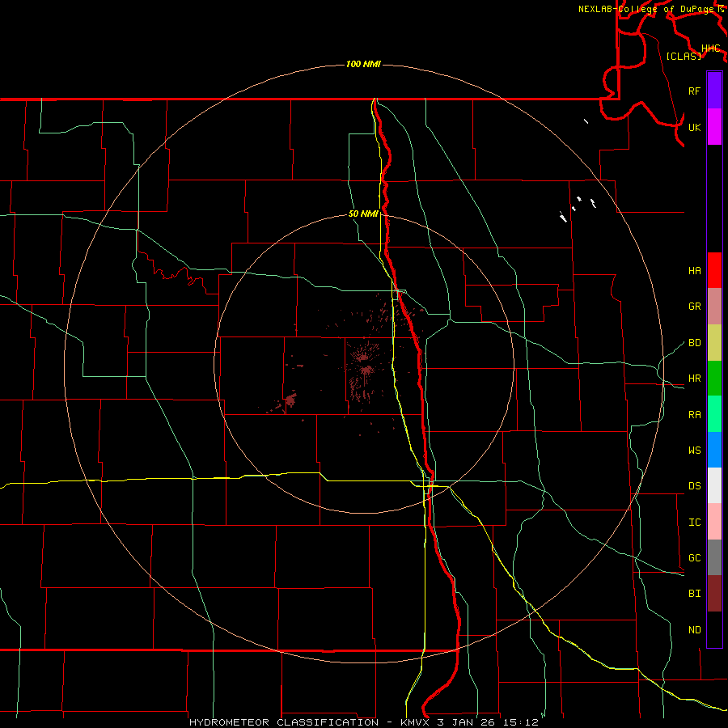Click the red HA legend swatch

714,270
